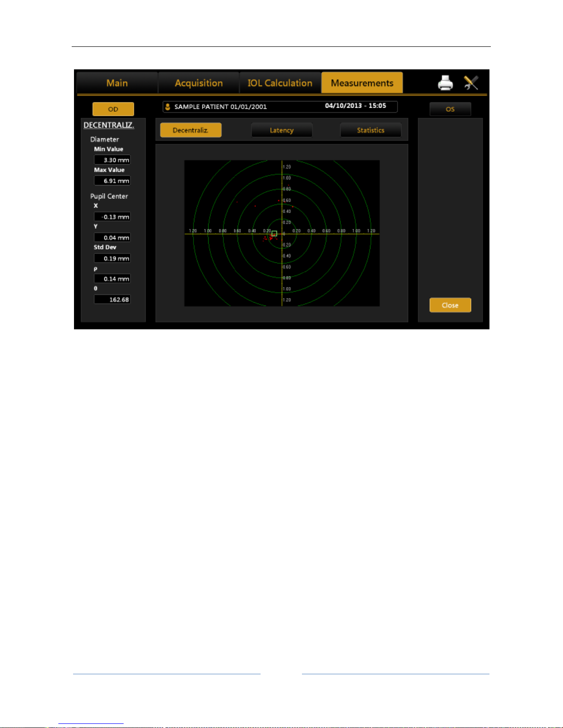
Task: Click the Close button
Action: (x=450, y=305)
